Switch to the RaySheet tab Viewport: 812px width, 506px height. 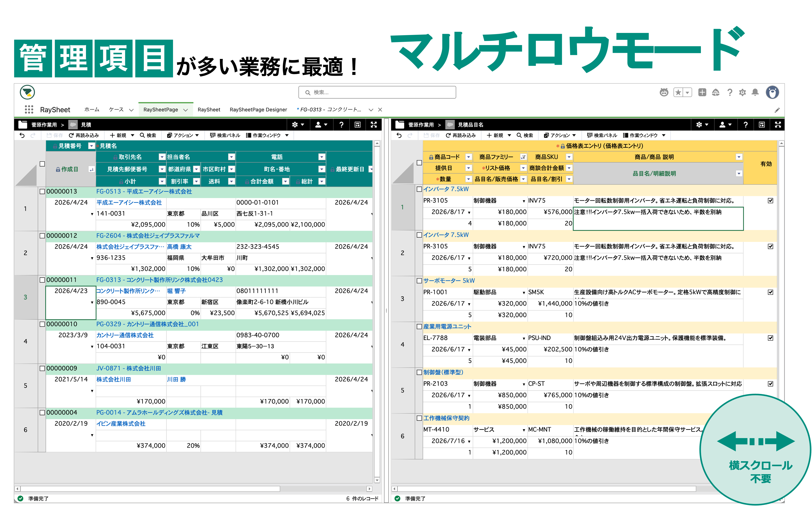pos(209,110)
